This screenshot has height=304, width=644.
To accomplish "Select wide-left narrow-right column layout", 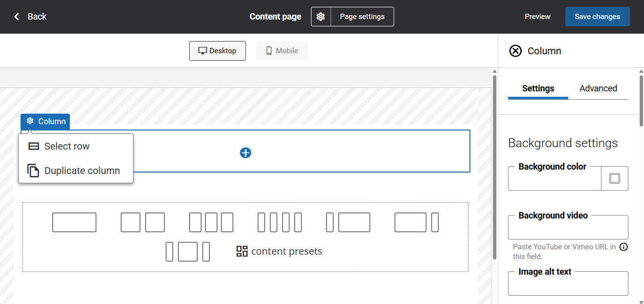I will tap(417, 222).
